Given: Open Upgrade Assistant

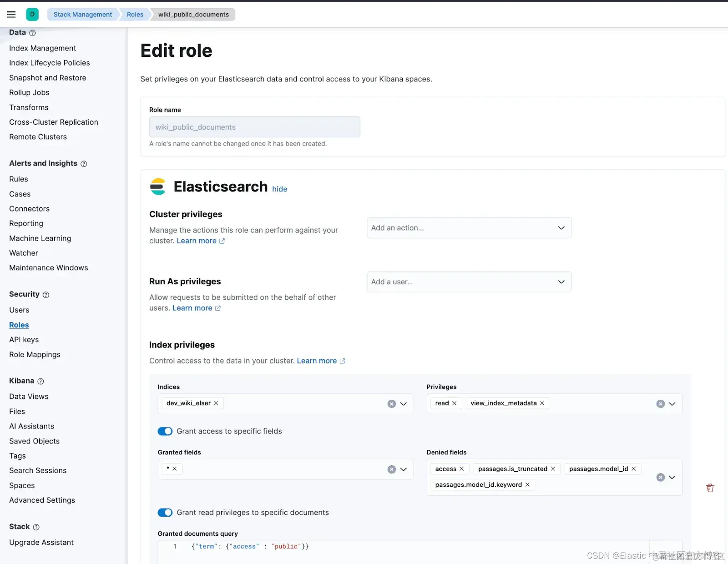Looking at the screenshot, I should point(41,543).
